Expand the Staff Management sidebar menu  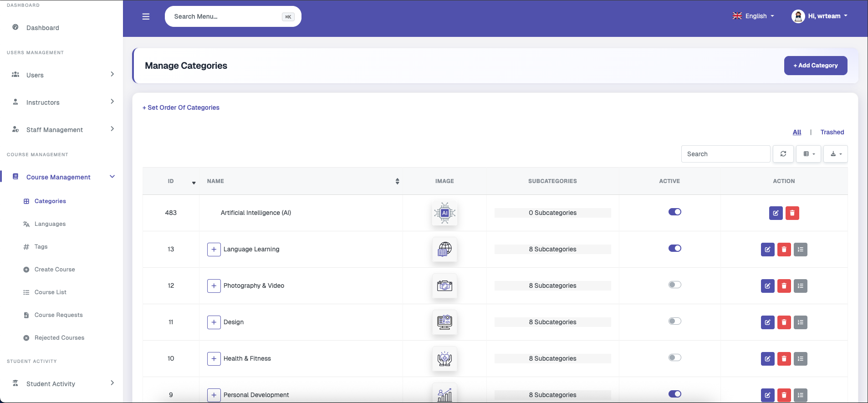[x=61, y=129]
